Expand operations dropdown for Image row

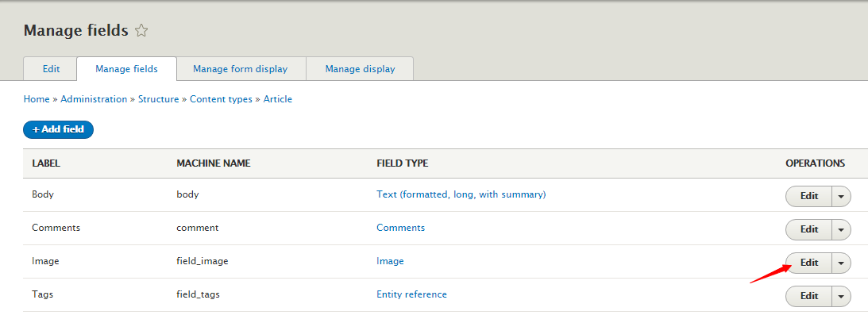(x=842, y=263)
